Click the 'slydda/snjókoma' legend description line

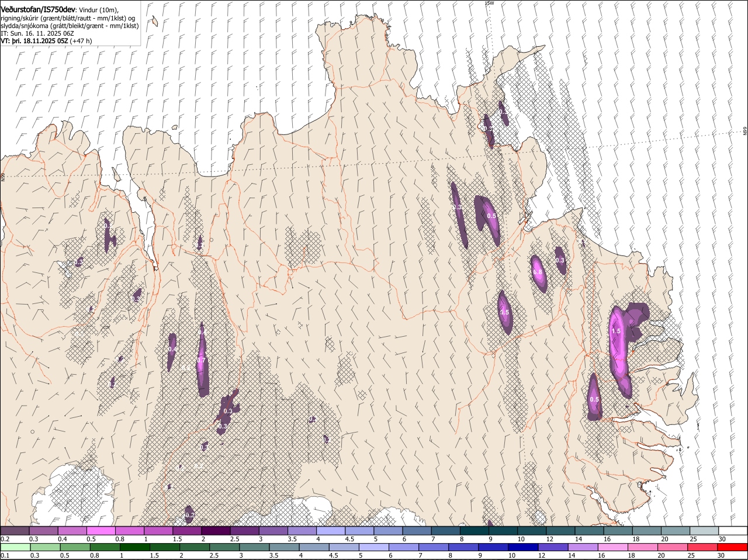(70, 26)
